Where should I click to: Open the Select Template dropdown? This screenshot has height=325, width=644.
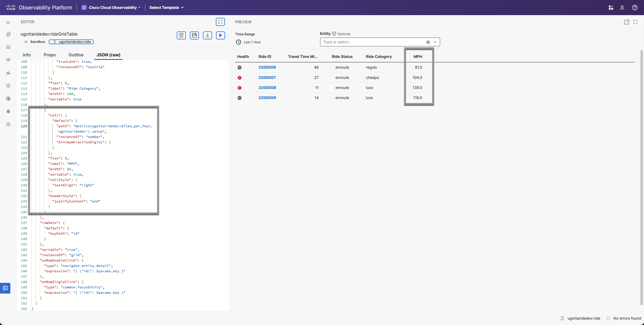pyautogui.click(x=166, y=8)
